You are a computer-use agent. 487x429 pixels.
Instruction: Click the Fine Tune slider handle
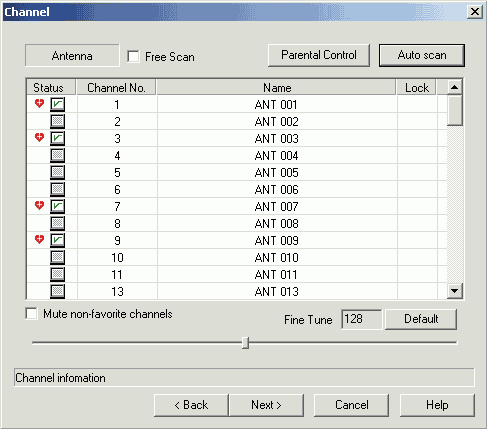[x=245, y=343]
